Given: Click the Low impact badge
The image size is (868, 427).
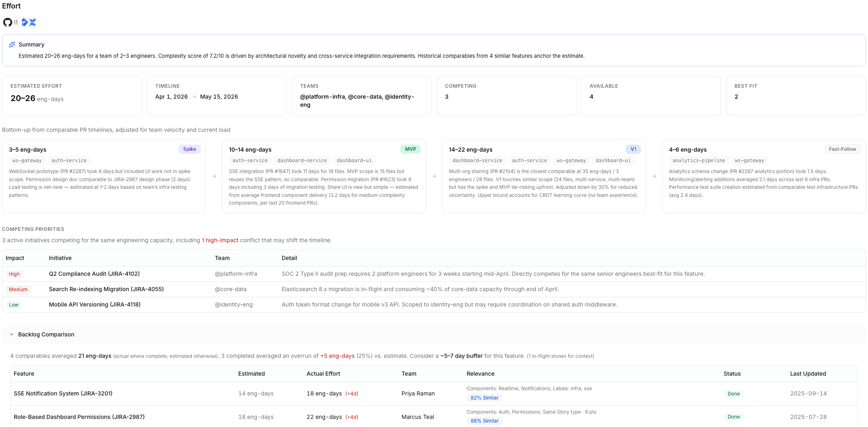Looking at the screenshot, I should 14,305.
